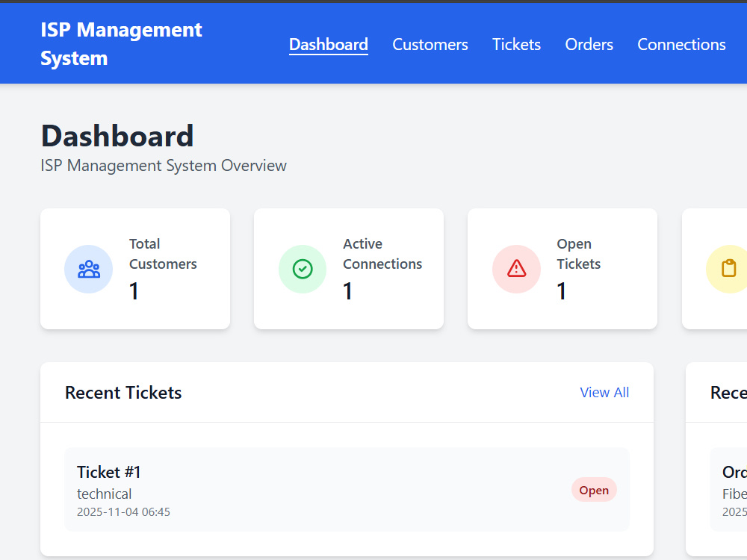Click the yellow clipboard icon
The height and width of the screenshot is (560, 747).
[728, 268]
